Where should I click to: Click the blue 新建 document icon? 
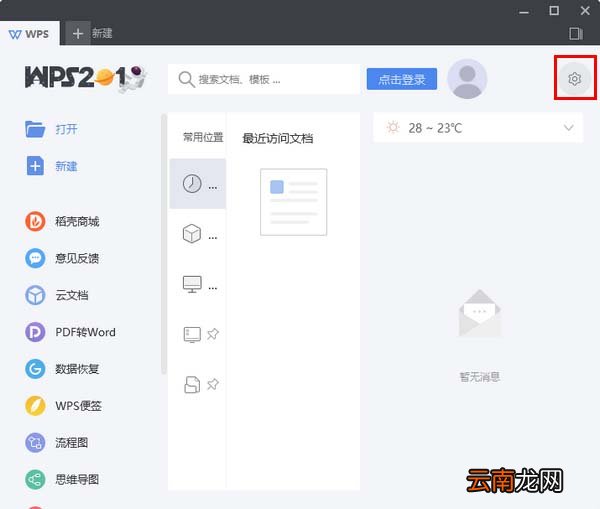(35, 166)
